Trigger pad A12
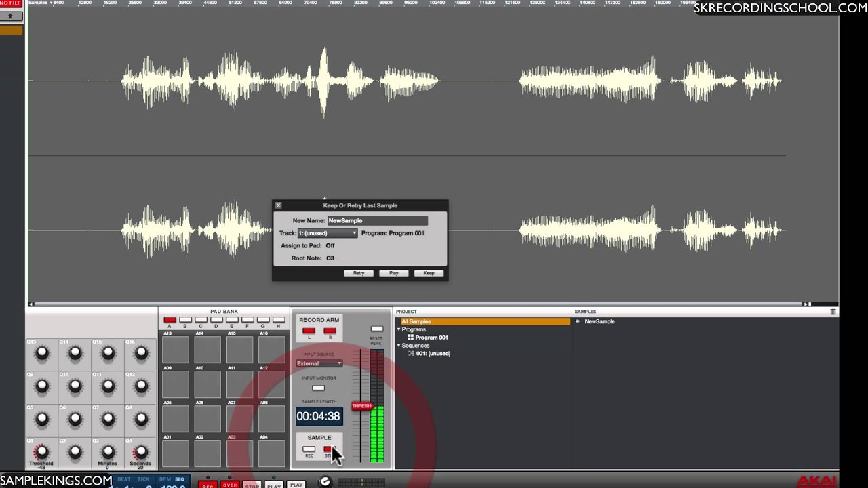Screen dimensions: 868x488 click(272, 384)
